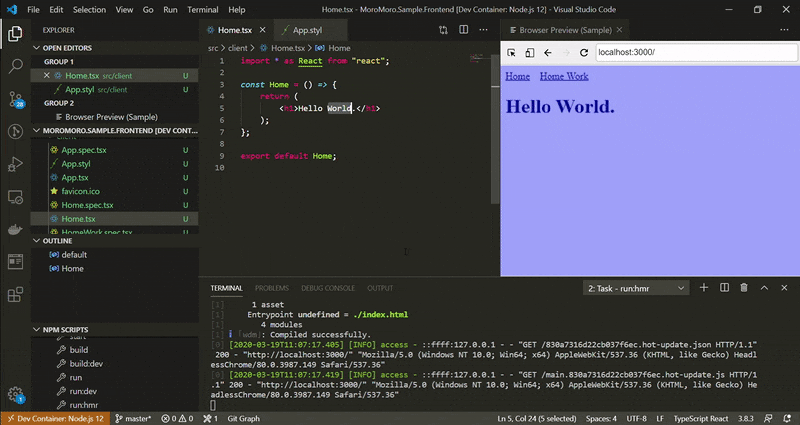
Task: Open the Terminal menu
Action: [202, 9]
